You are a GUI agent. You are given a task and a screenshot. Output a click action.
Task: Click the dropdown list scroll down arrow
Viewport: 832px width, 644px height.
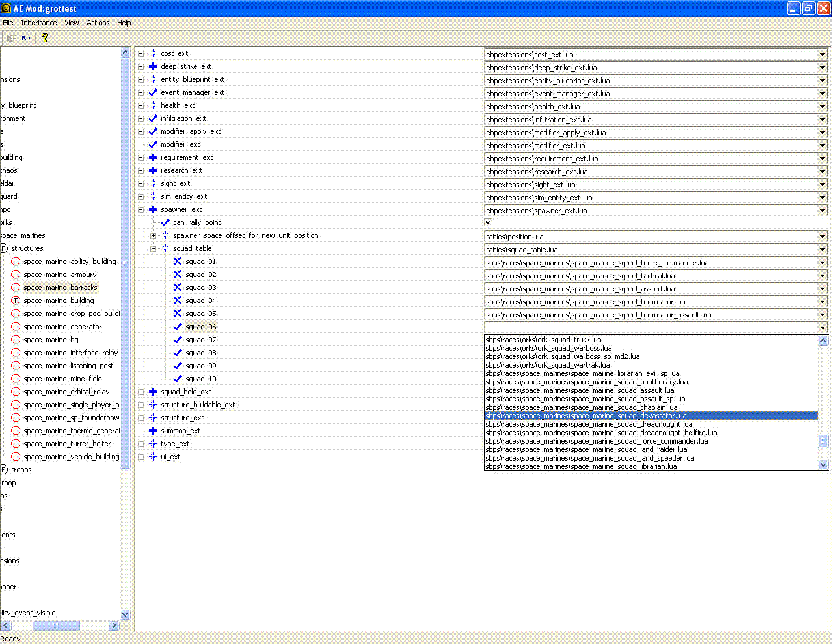pos(823,464)
